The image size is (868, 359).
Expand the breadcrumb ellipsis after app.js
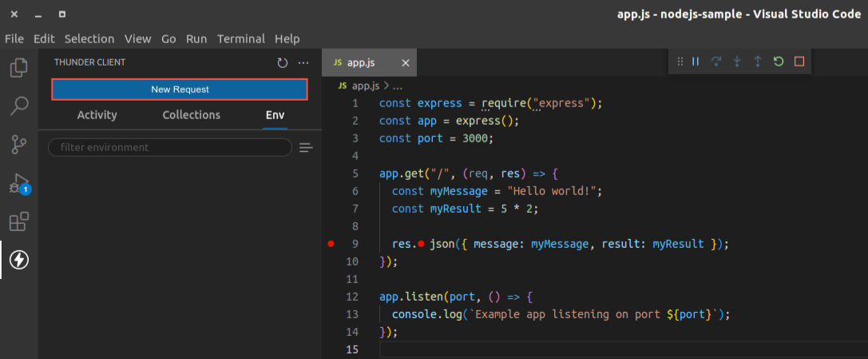pos(397,86)
